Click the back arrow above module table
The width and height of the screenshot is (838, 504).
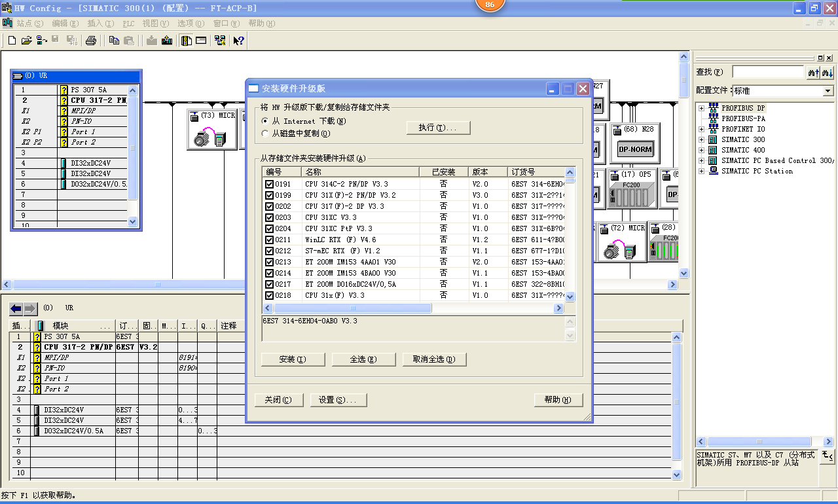(16, 308)
